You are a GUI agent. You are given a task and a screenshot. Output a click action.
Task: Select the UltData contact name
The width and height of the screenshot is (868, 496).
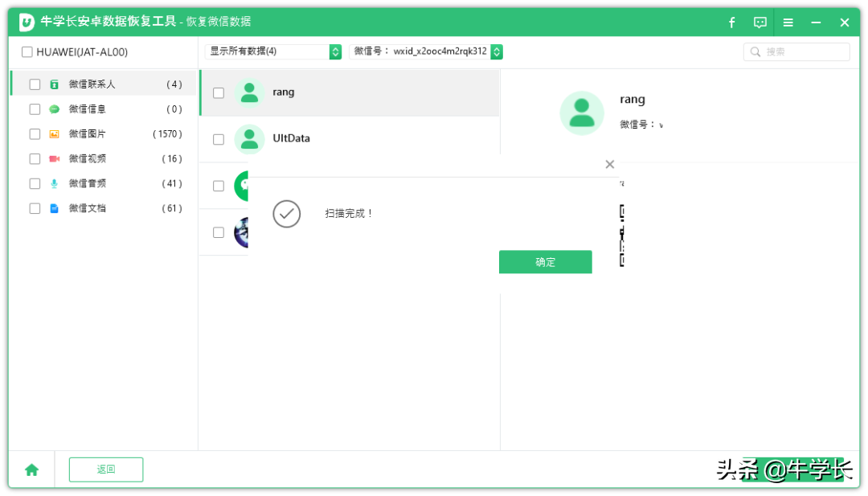[291, 138]
